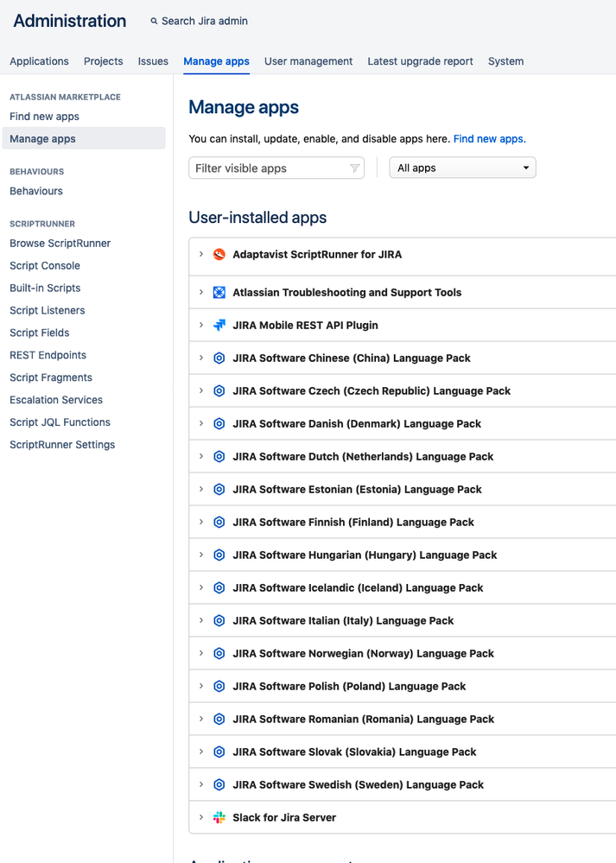Open Script JQL Functions
The height and width of the screenshot is (863, 616).
(x=60, y=422)
